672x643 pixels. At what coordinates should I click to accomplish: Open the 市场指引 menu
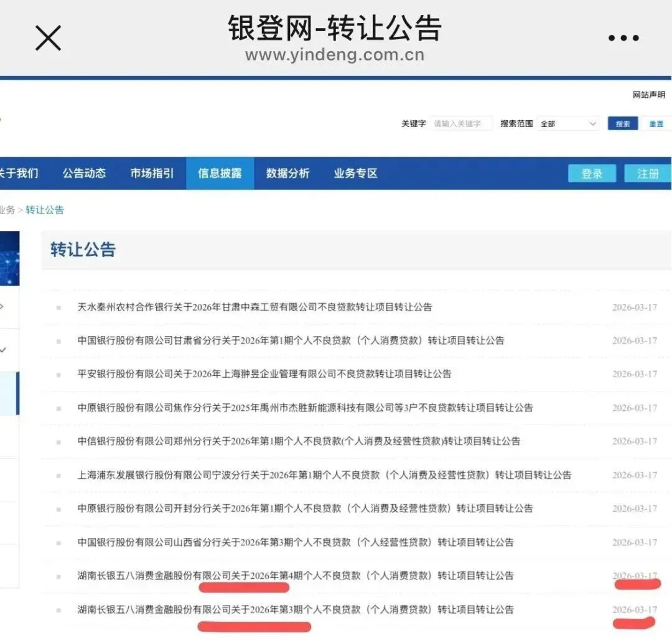152,174
